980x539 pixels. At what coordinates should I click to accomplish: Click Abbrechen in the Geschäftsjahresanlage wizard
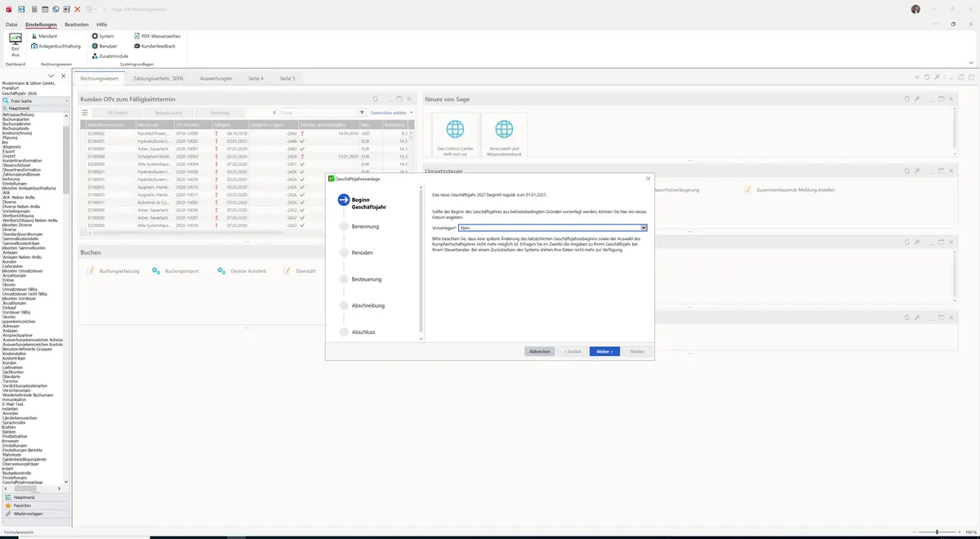point(540,351)
